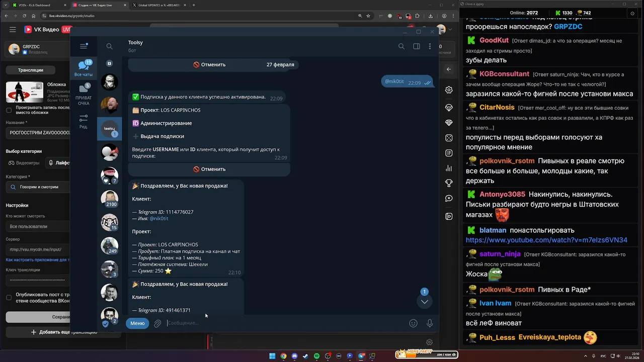Open the YouTube link in blatman's message
Image resolution: width=644 pixels, height=362 pixels.
546,240
